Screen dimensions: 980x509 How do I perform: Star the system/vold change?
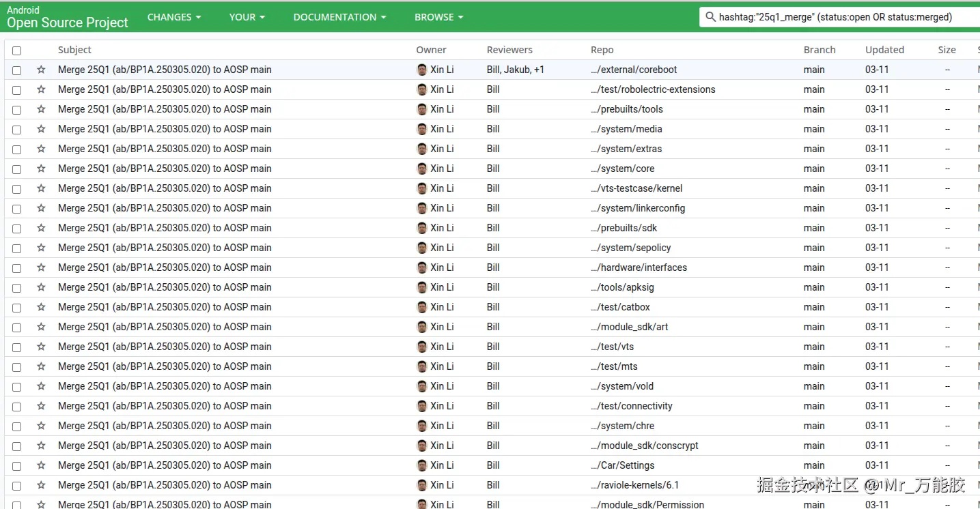point(41,386)
